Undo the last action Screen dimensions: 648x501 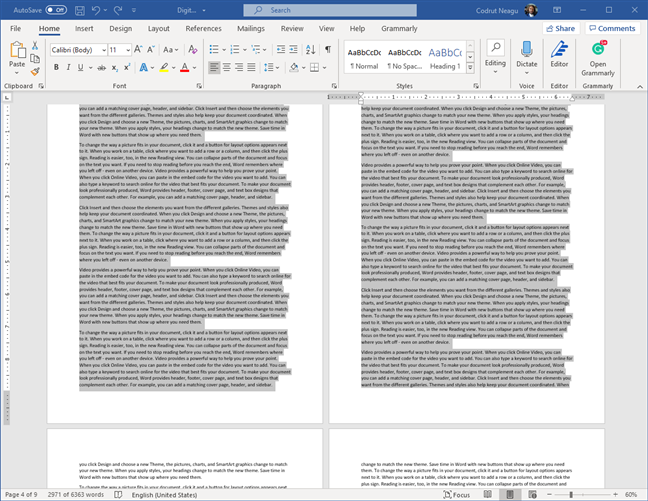pyautogui.click(x=96, y=10)
